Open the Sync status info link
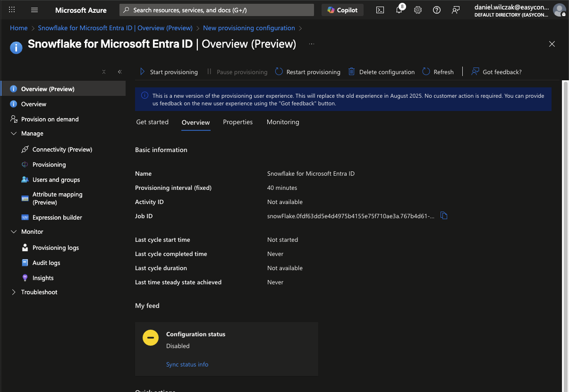This screenshot has width=569, height=392. pos(187,365)
